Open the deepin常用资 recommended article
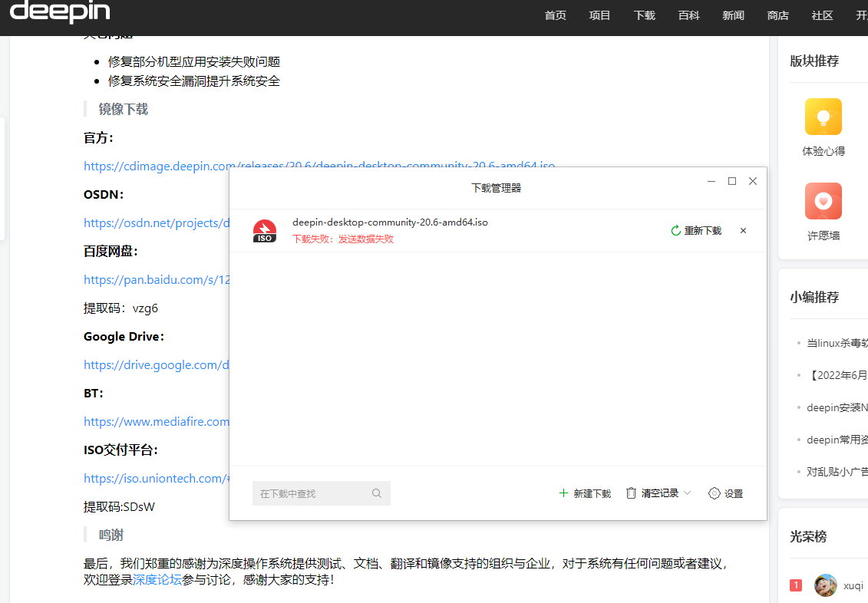 (x=837, y=440)
